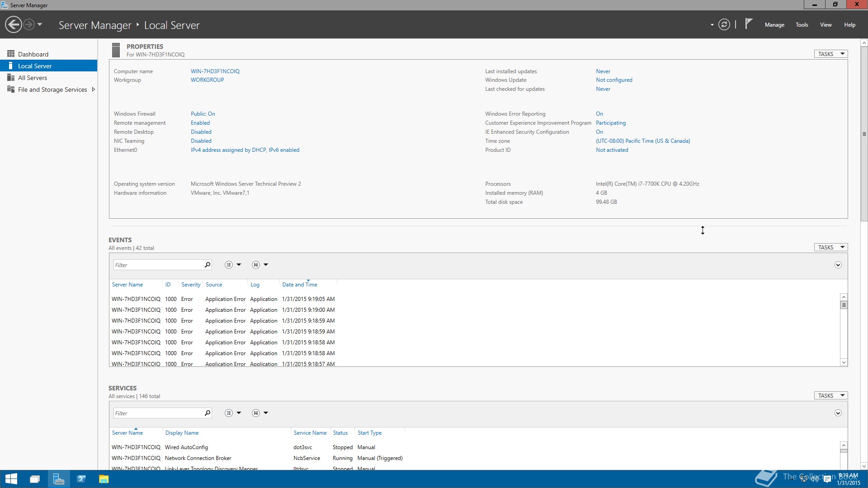Open the Tools menu
The height and width of the screenshot is (488, 868).
coord(802,25)
